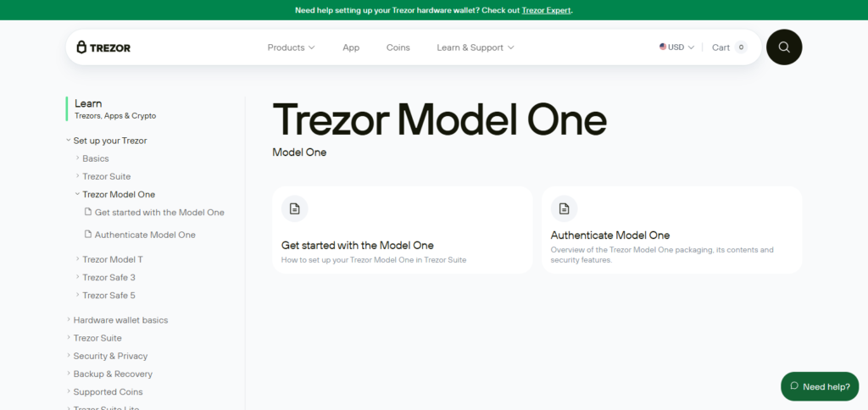Image resolution: width=868 pixels, height=410 pixels.
Task: Click the Trezor logo
Action: pos(103,47)
